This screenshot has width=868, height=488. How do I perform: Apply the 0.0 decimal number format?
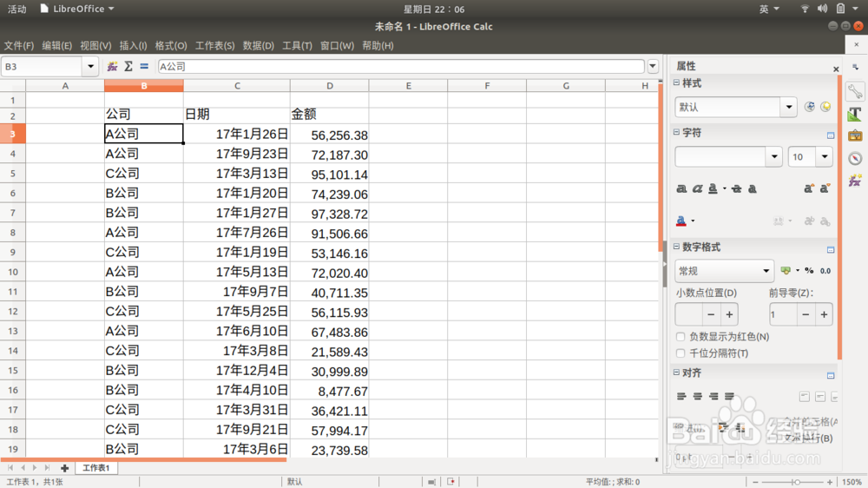(x=825, y=271)
